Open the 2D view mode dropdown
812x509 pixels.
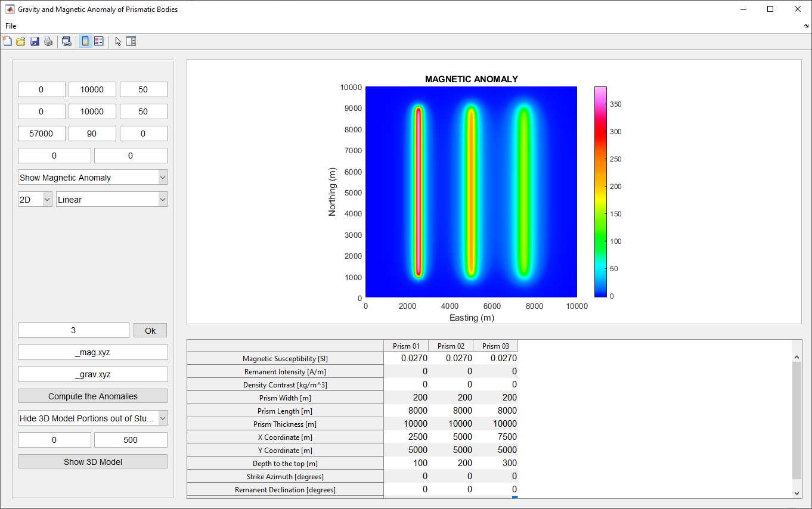(35, 199)
